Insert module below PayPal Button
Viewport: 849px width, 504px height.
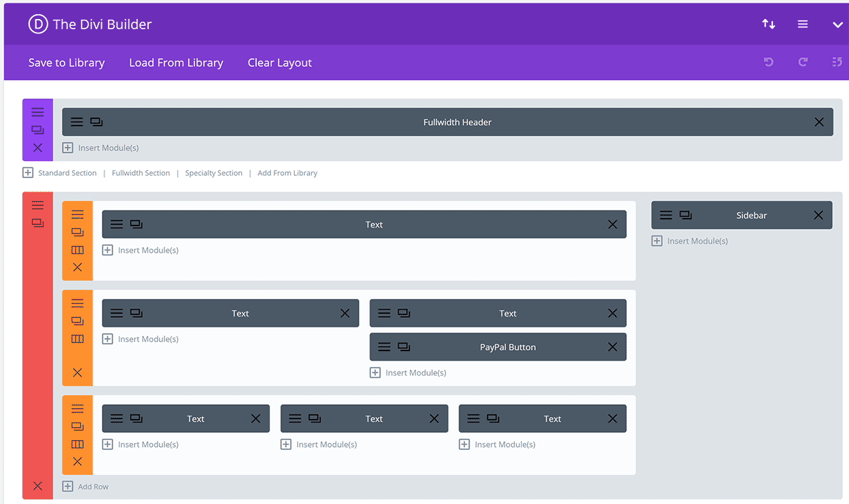[x=408, y=372]
